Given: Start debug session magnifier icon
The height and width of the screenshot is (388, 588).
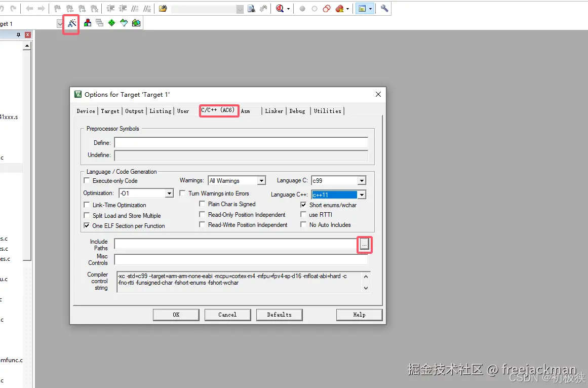Looking at the screenshot, I should 280,8.
